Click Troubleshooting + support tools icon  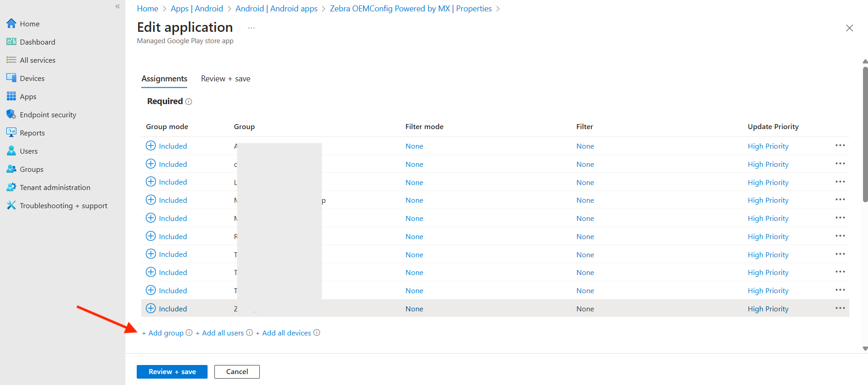[x=11, y=205]
